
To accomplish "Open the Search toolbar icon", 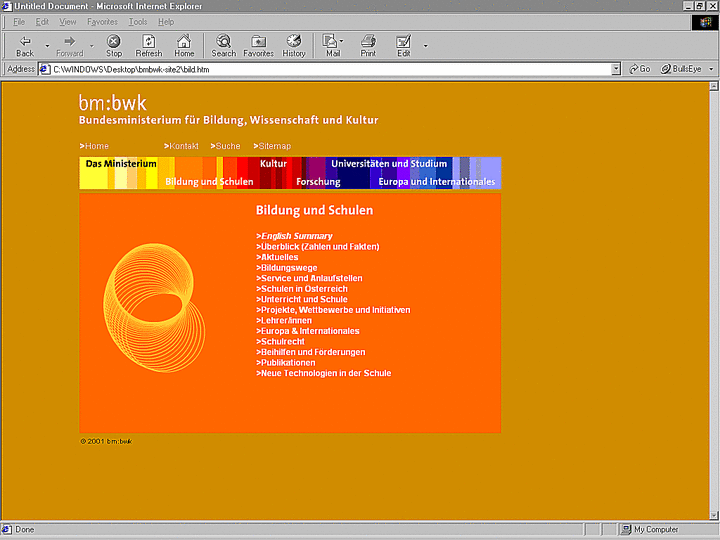I will coord(224,46).
